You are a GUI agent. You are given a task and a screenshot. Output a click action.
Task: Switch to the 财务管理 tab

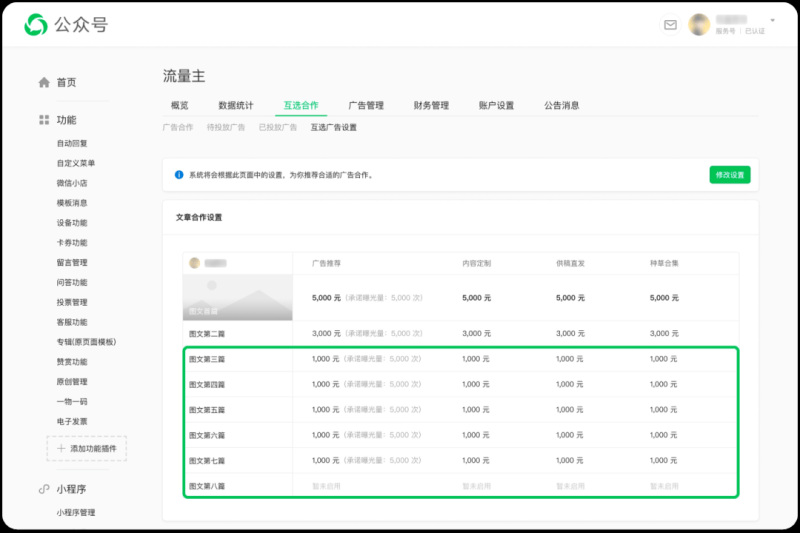(432, 106)
